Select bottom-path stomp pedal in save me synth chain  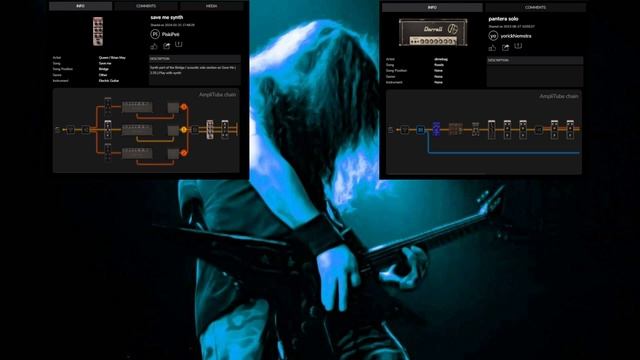click(108, 152)
